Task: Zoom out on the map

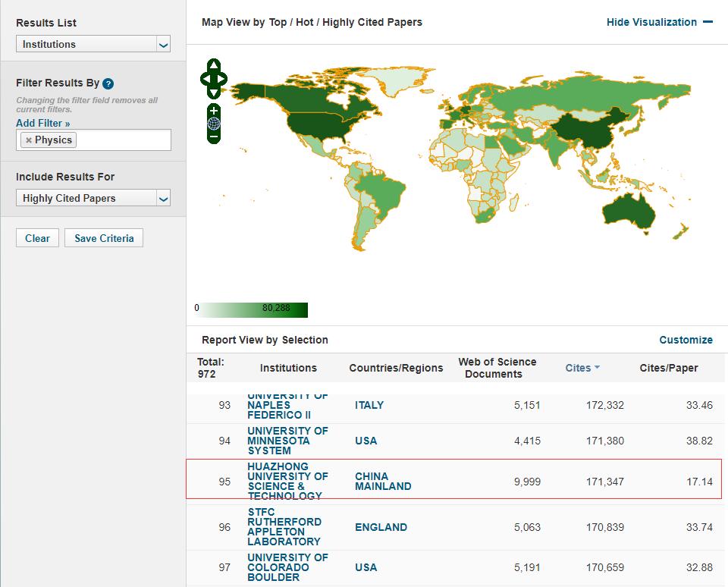Action: pos(214,137)
